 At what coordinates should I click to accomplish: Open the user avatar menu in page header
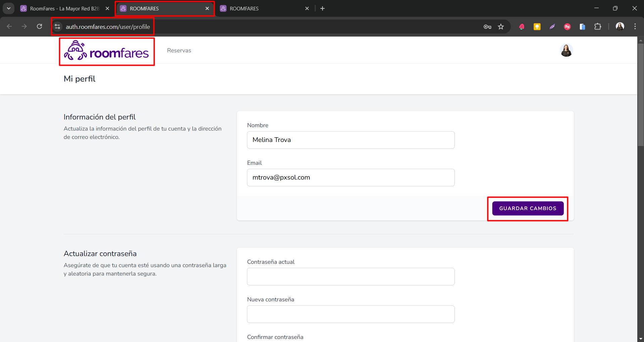point(566,50)
